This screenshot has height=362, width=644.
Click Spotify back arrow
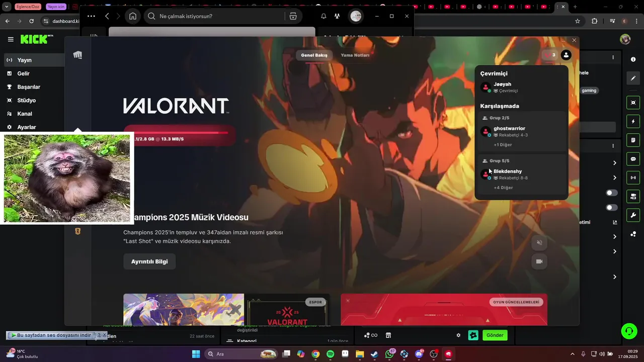coord(107,16)
